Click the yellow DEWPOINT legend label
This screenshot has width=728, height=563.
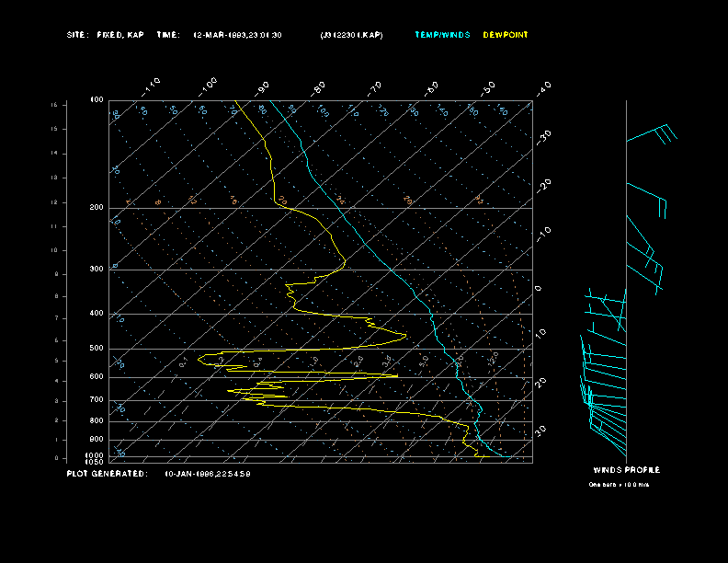pos(506,35)
